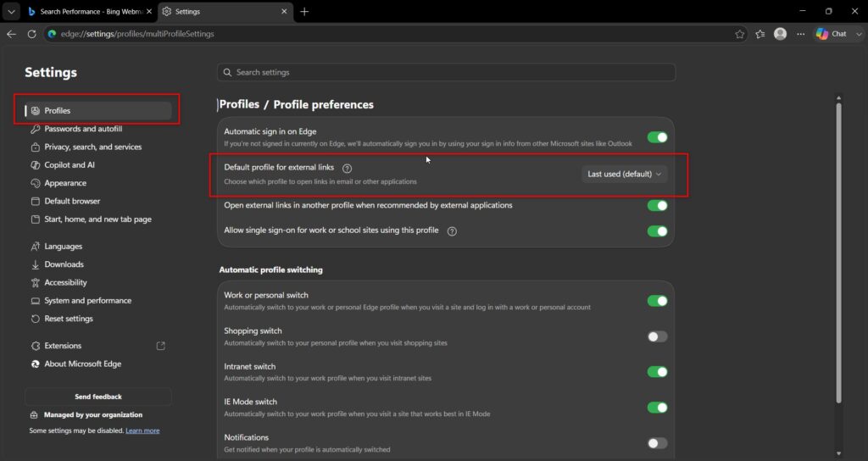Click the System and performance laptop icon

pyautogui.click(x=36, y=301)
